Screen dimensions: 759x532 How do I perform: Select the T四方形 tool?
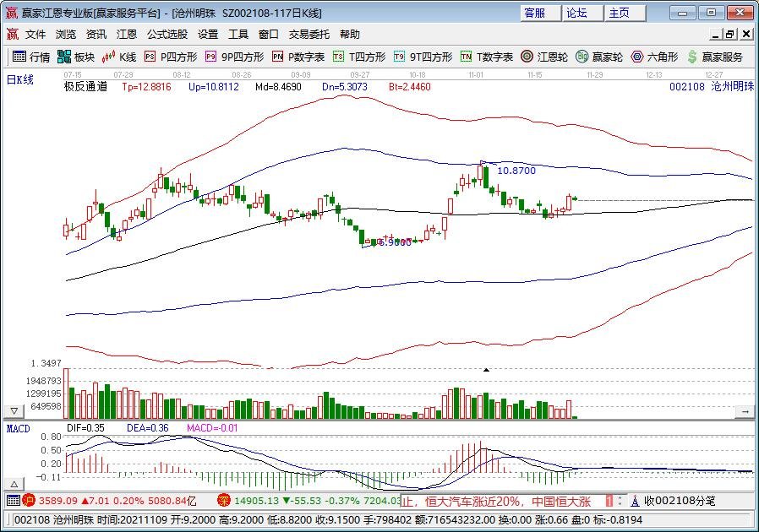[359, 57]
